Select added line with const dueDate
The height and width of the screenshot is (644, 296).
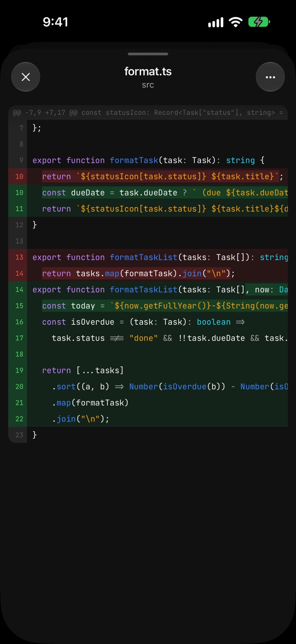click(148, 193)
